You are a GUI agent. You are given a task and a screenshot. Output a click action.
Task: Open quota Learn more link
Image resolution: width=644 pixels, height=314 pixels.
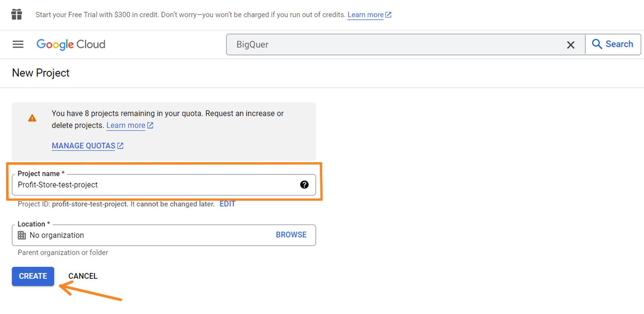pyautogui.click(x=130, y=125)
